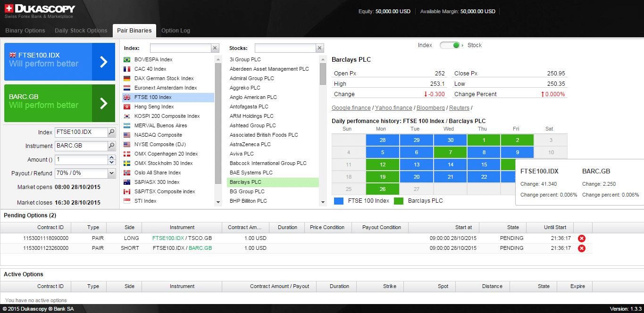The image size is (644, 313).
Task: Select DAX German Stock Index from the list
Action: coord(164,78)
